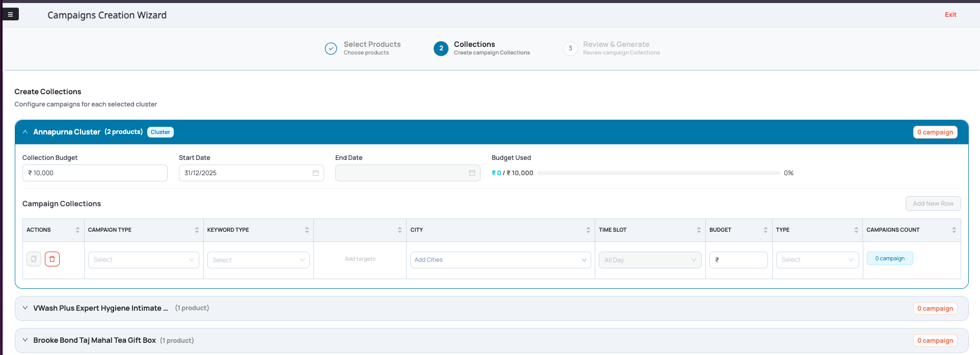Click Select Products checkmark step icon

point(331,48)
